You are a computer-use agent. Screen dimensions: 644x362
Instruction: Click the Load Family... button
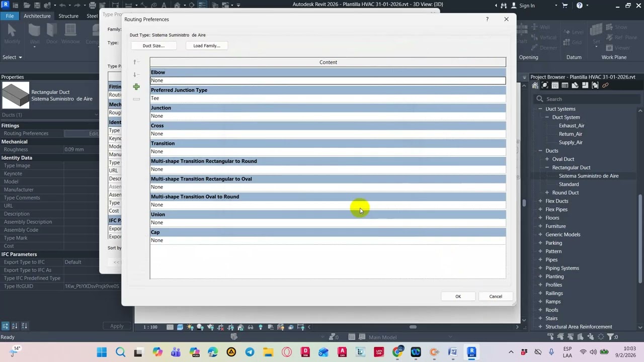(x=207, y=46)
